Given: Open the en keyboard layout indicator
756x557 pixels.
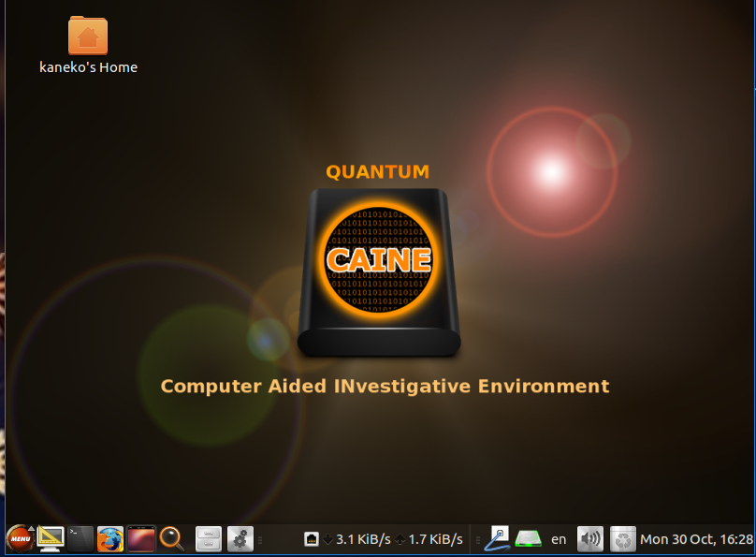Looking at the screenshot, I should click(559, 539).
